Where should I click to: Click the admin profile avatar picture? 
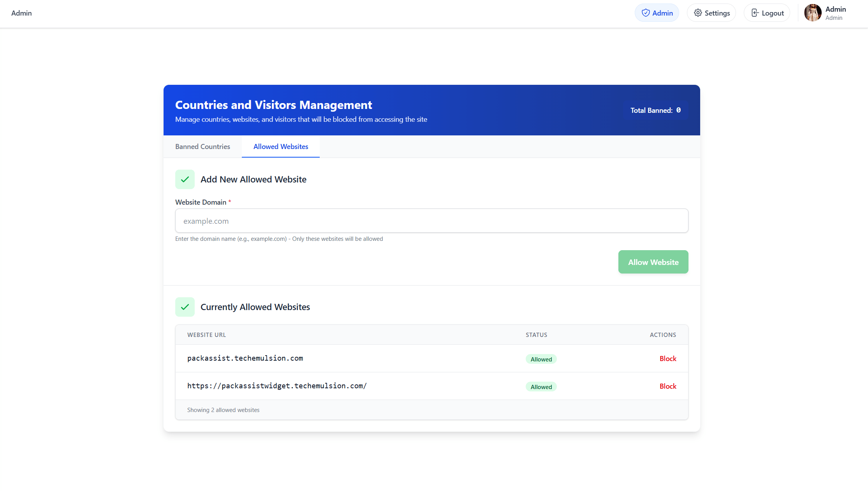coord(812,12)
